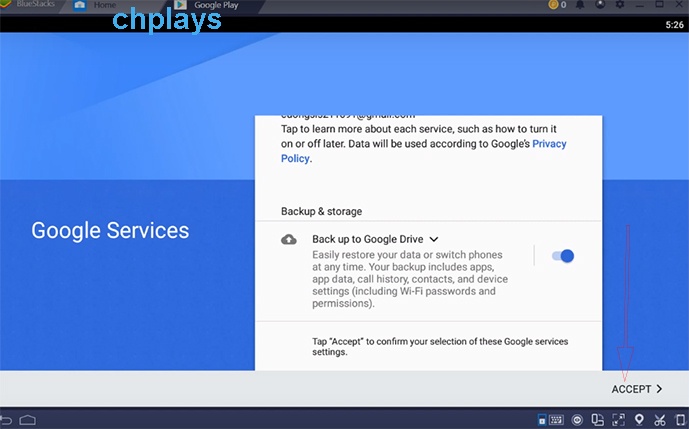
Task: Open the set location pin icon
Action: click(x=639, y=419)
